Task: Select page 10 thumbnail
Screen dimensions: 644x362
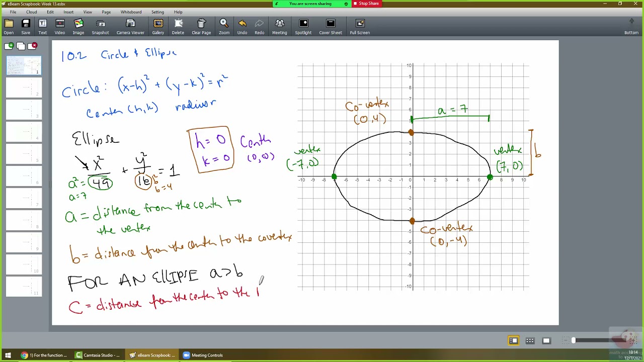Action: pos(24,264)
